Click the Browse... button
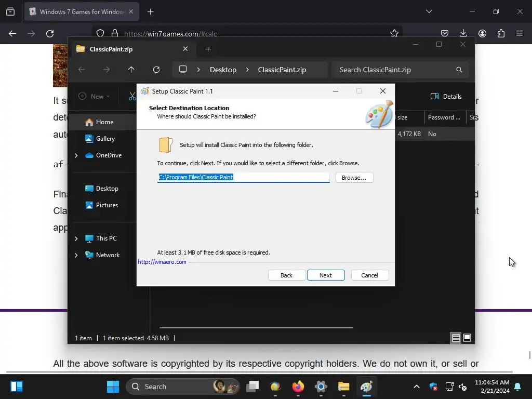The image size is (532, 399). (354, 178)
